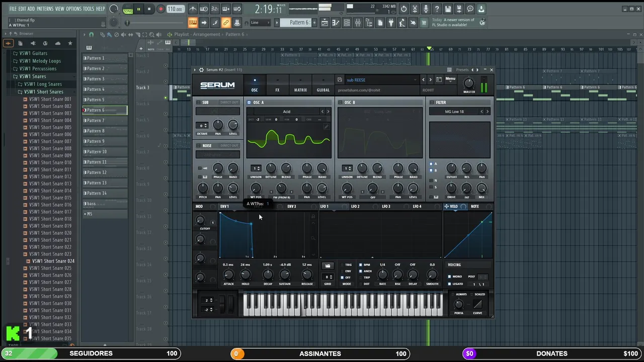The width and height of the screenshot is (644, 362).
Task: Open the help question mark icon
Action: [x=437, y=9]
